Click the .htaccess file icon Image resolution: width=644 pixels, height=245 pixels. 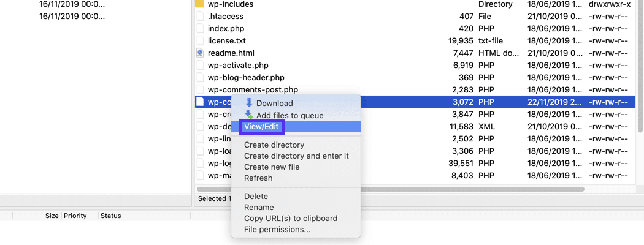(x=199, y=17)
